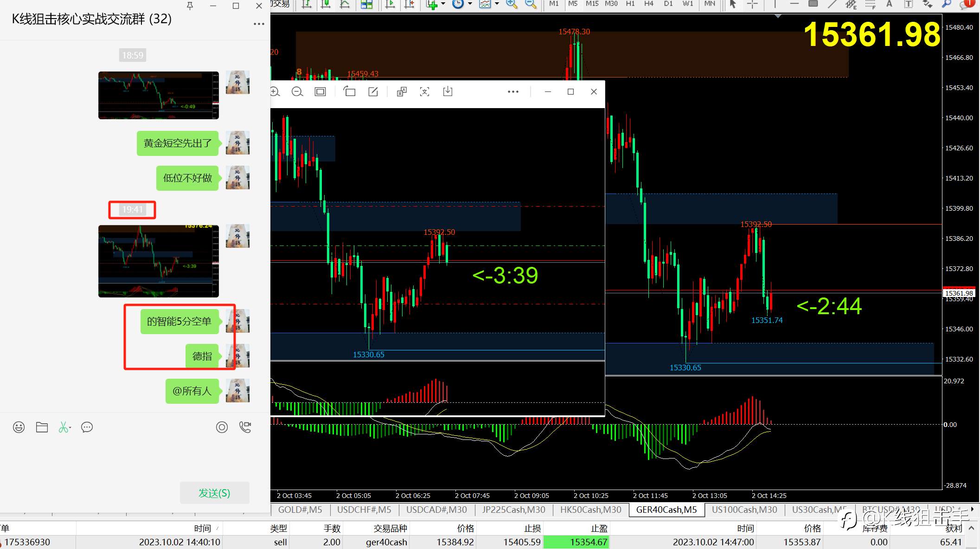Click extract text icon in image viewer

point(424,91)
